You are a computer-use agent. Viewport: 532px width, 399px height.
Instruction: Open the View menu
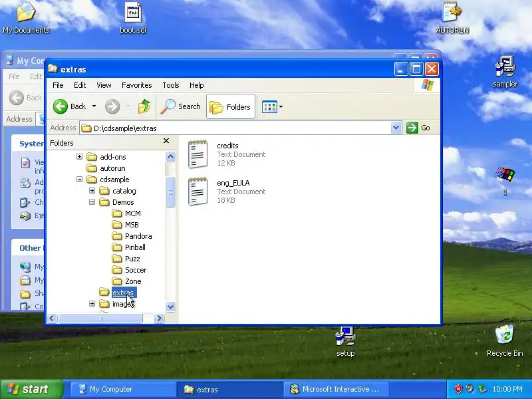[x=104, y=85]
